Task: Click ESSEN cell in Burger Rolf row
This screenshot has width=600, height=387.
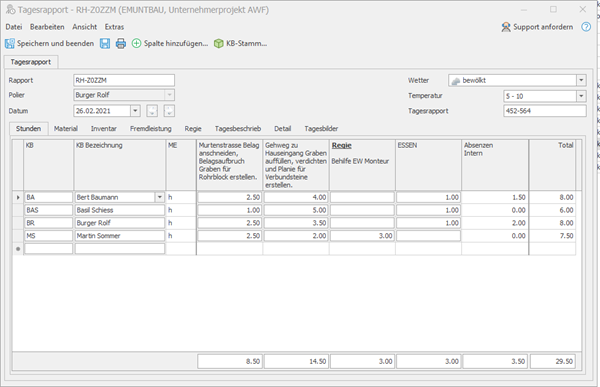Action: (x=428, y=223)
